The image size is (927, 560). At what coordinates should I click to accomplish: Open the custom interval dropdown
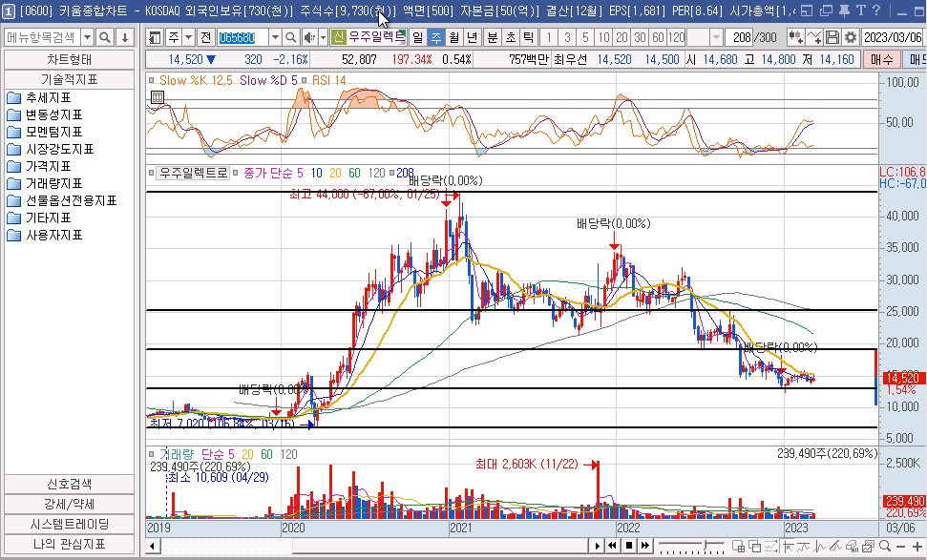(716, 38)
